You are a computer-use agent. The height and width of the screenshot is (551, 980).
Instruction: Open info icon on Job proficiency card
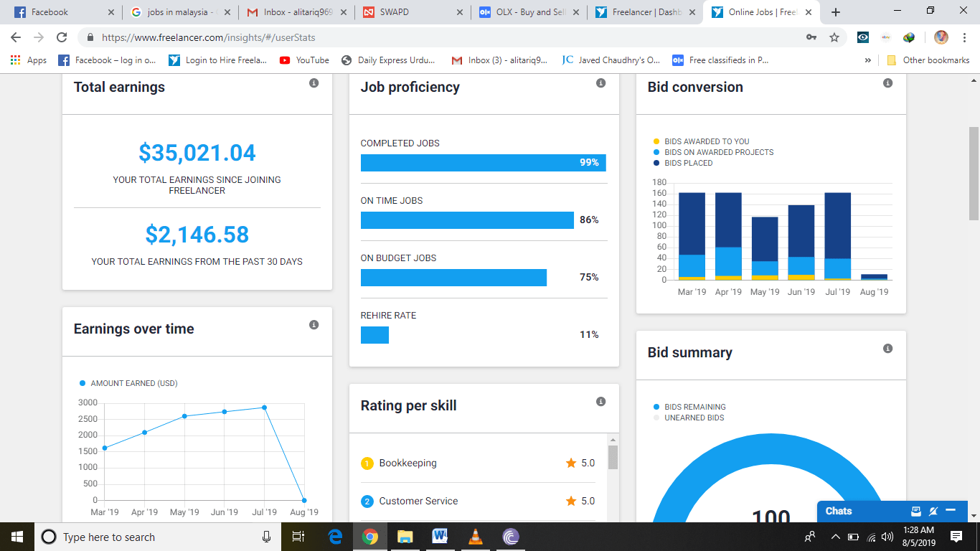(600, 83)
